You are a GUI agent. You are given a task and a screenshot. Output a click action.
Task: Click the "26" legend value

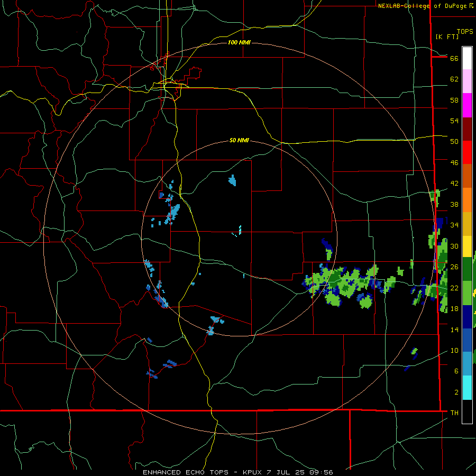pos(454,267)
